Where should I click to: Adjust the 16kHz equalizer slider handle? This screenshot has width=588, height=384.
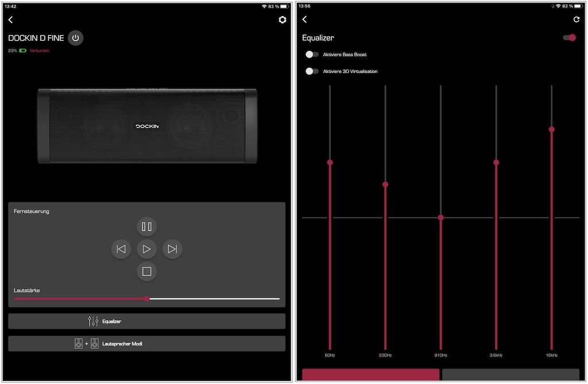[552, 129]
